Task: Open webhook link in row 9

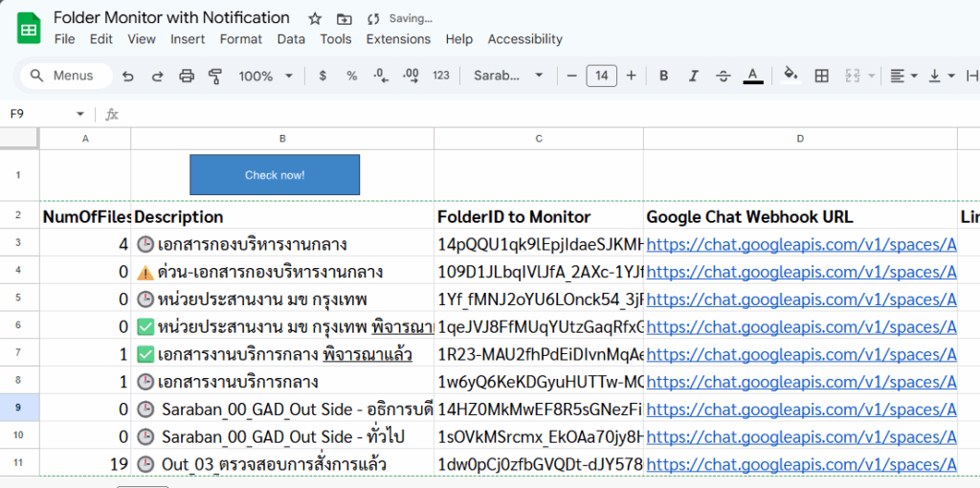Action: (x=801, y=410)
